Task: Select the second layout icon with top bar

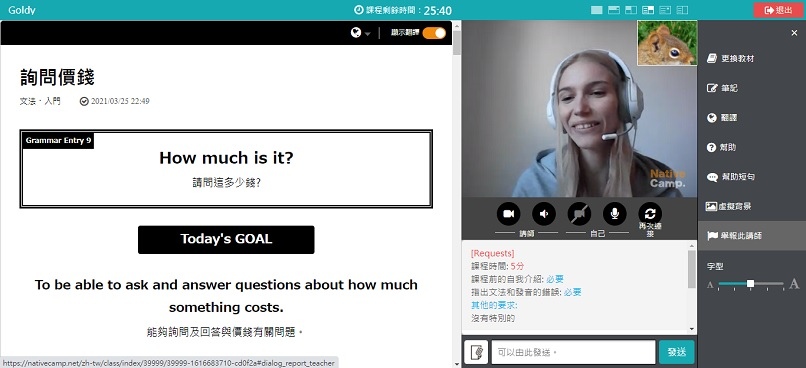Action: 614,10
